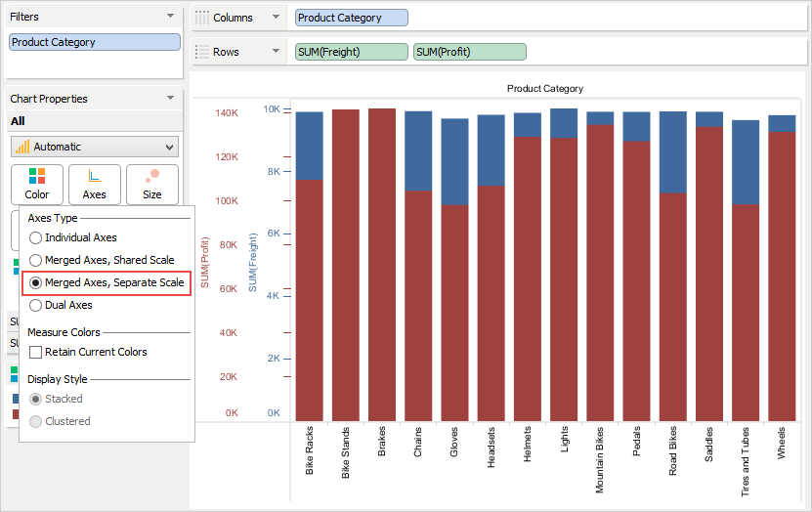Click the SUM(Freight) pill in Rows

point(352,52)
